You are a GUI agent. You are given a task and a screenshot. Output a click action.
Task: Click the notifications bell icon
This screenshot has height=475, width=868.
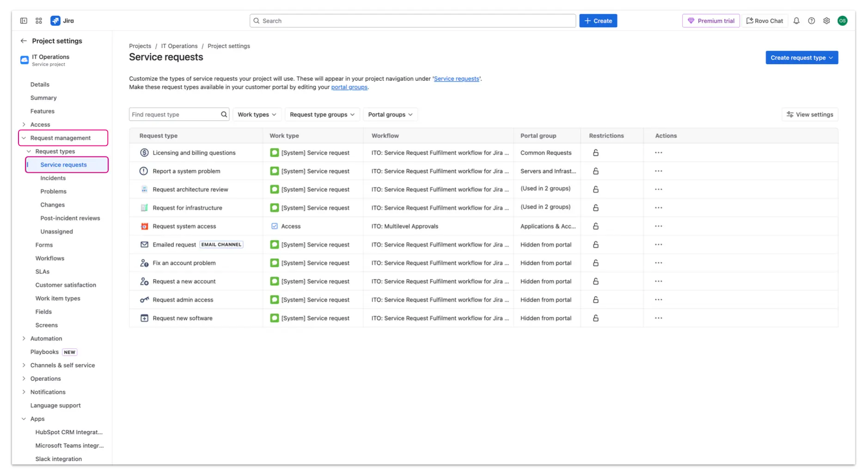click(x=796, y=21)
